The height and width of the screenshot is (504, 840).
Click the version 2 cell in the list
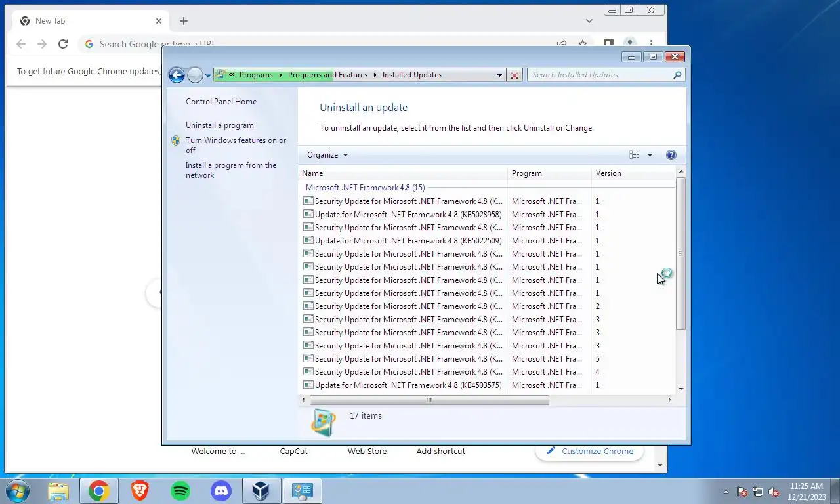597,306
